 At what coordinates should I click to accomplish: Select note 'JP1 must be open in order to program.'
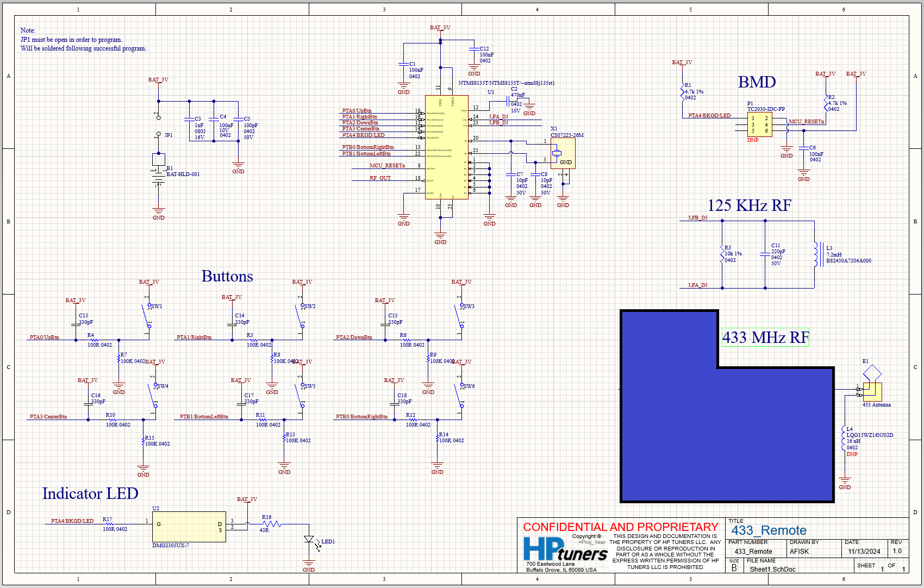coord(72,40)
